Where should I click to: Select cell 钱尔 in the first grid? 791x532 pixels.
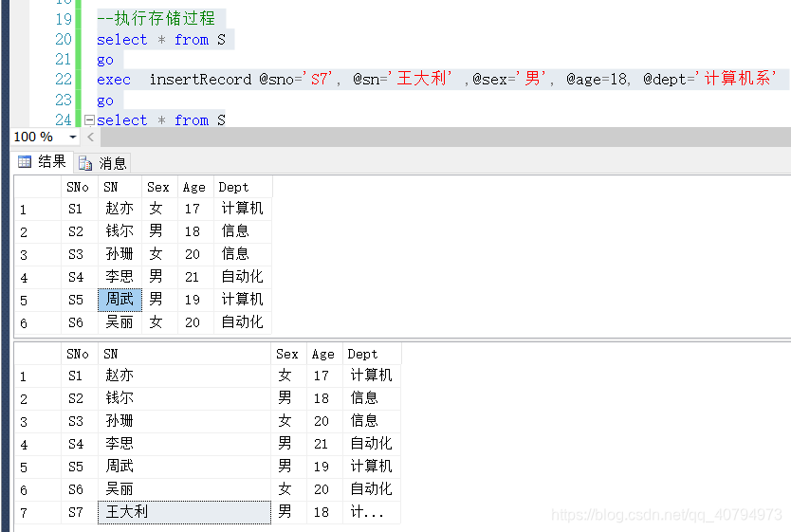[120, 231]
